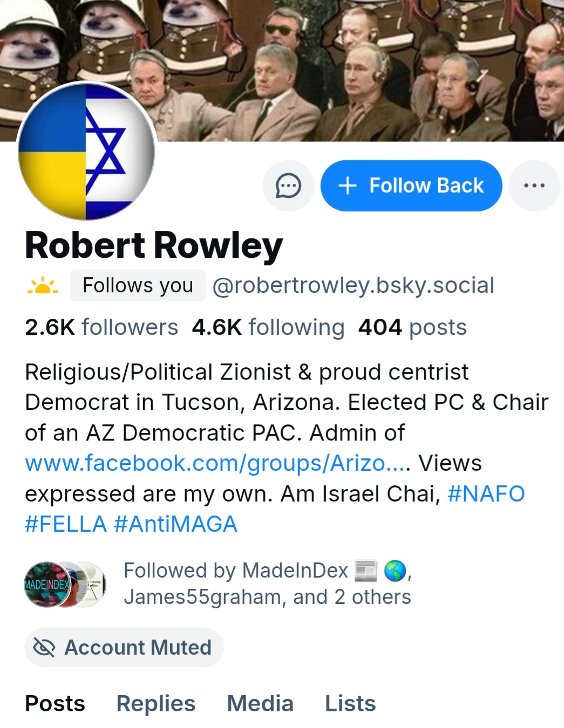Image resolution: width=564 pixels, height=728 pixels.
Task: Tap the sun icon beside Follows you
Action: [x=42, y=286]
